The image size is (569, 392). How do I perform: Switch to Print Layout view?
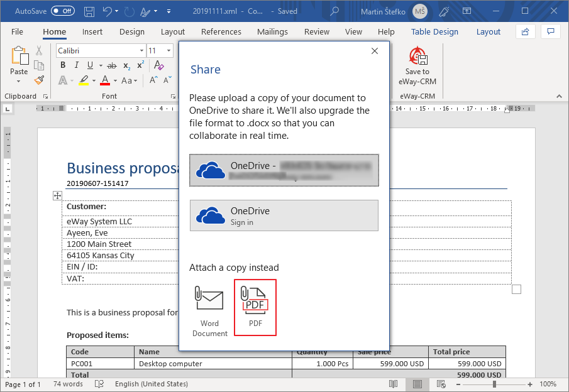pyautogui.click(x=417, y=384)
